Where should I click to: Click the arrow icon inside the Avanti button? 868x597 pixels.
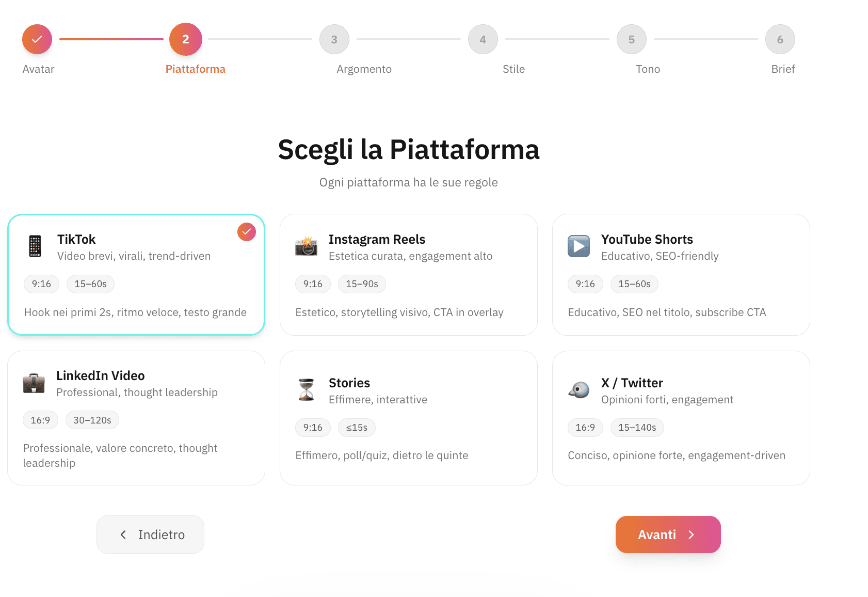pos(693,535)
